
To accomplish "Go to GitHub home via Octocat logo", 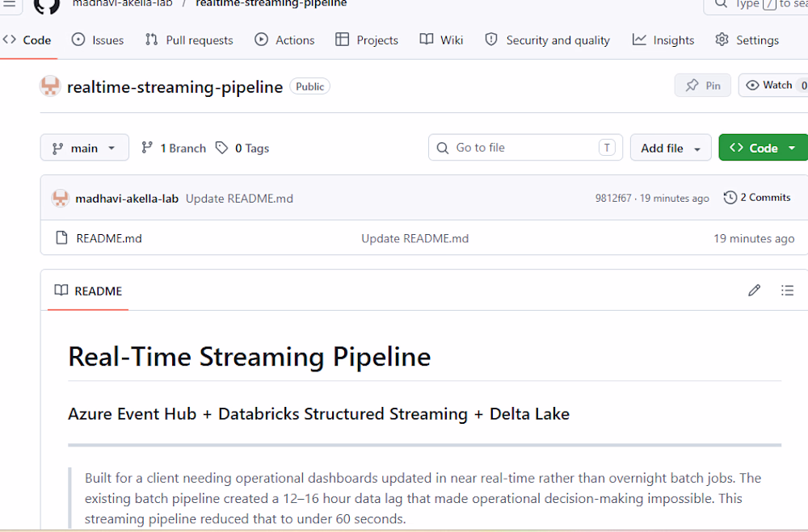I will (x=46, y=5).
